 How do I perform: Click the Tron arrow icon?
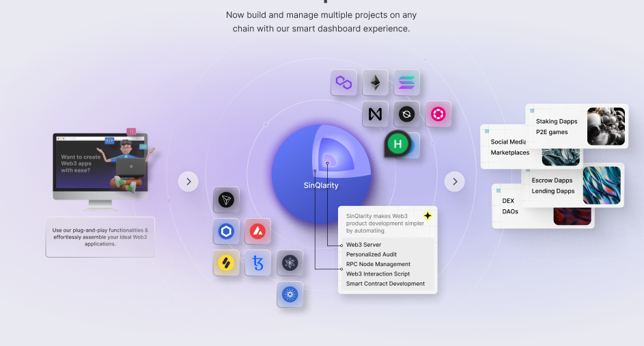point(226,200)
